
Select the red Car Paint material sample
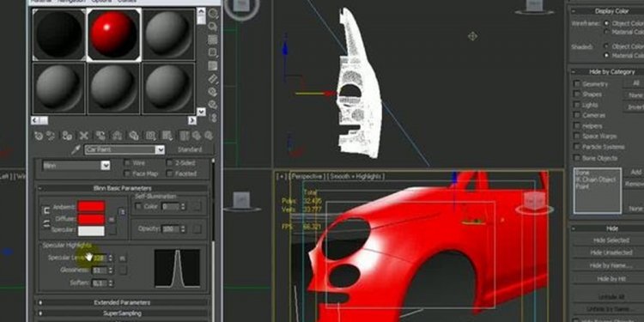[x=113, y=34]
